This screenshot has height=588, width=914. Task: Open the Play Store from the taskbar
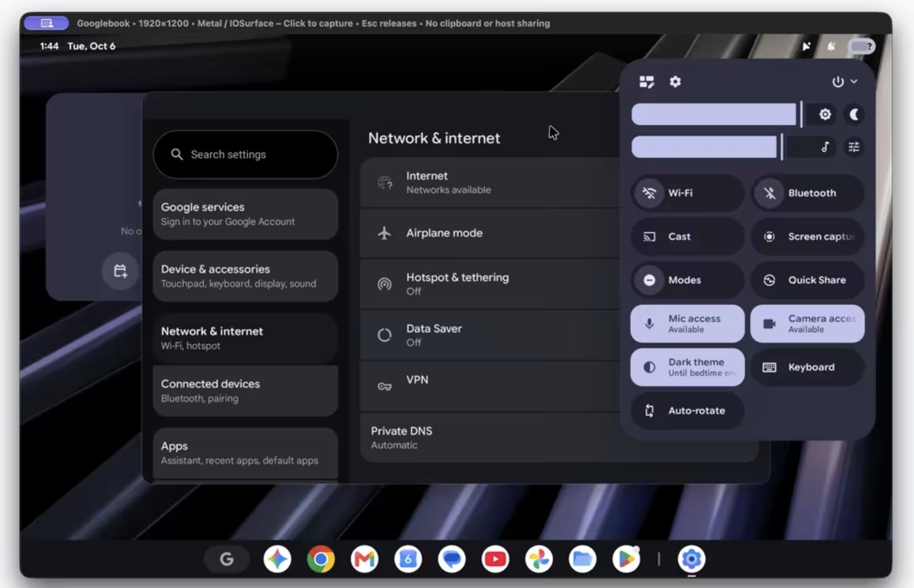point(626,559)
